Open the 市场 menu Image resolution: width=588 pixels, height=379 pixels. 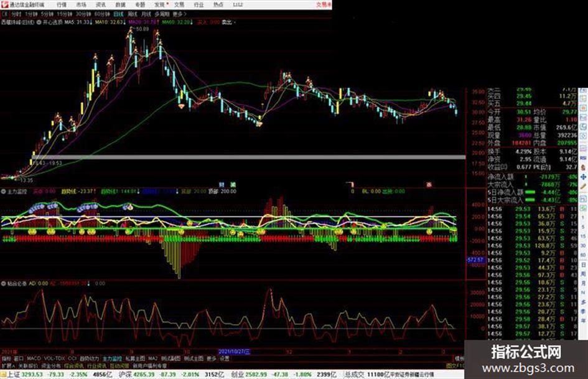click(82, 5)
